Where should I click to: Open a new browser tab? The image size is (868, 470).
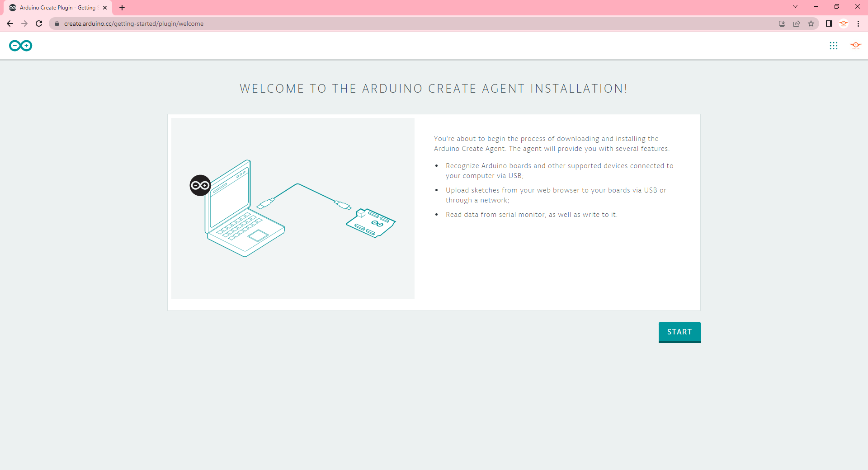(122, 8)
